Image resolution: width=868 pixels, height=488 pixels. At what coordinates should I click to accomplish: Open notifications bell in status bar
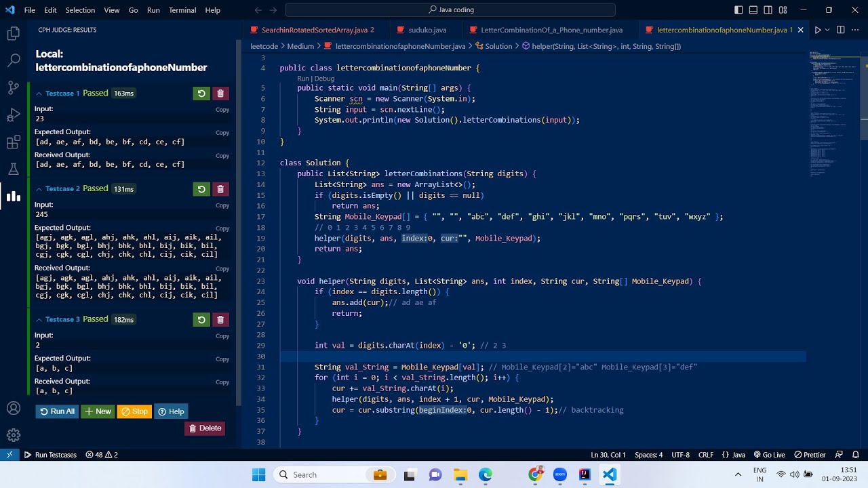click(856, 455)
